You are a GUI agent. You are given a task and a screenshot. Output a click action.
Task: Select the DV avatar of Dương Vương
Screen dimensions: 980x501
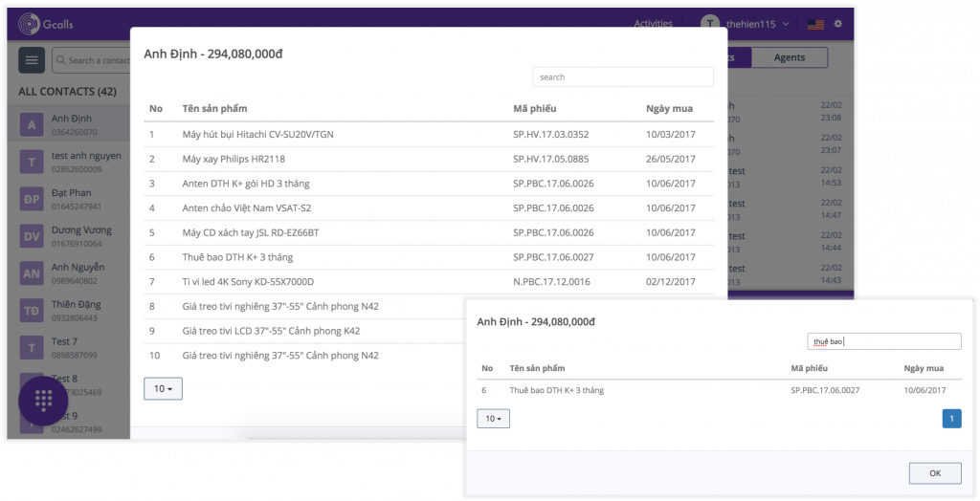pyautogui.click(x=32, y=236)
